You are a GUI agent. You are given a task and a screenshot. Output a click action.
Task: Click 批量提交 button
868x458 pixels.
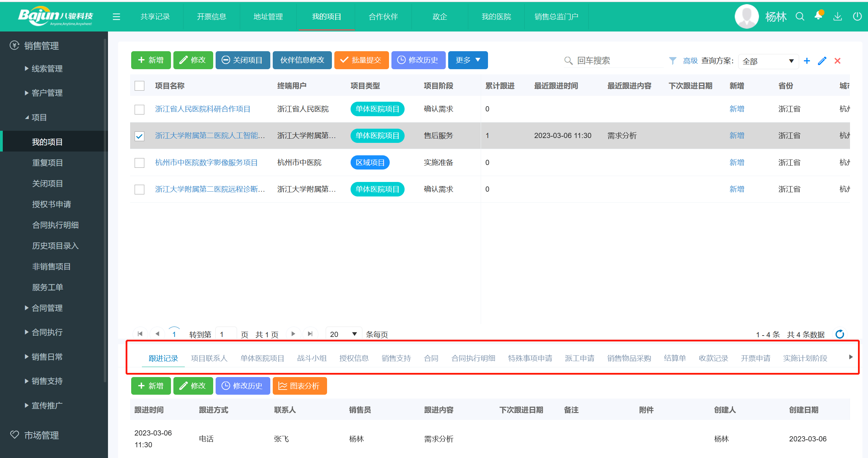[x=361, y=60]
